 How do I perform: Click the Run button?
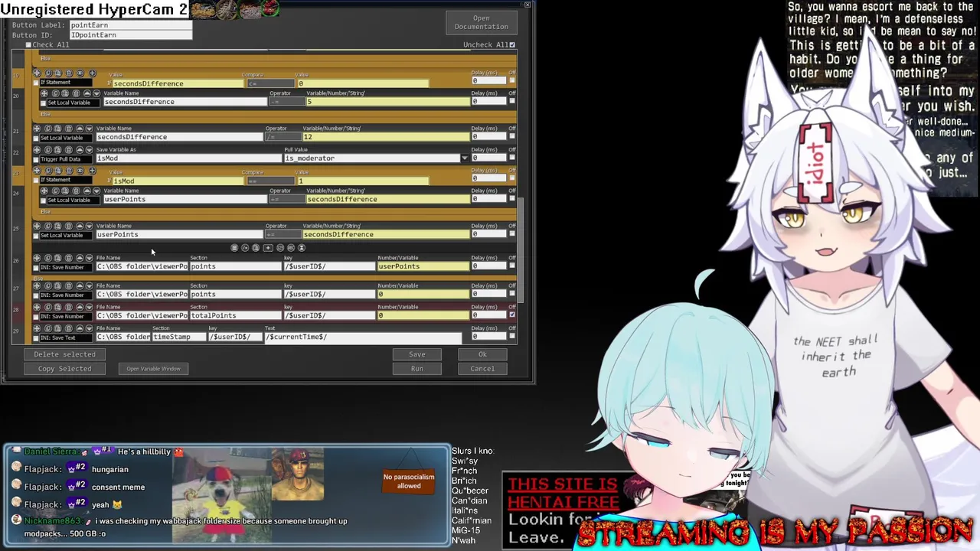click(416, 369)
